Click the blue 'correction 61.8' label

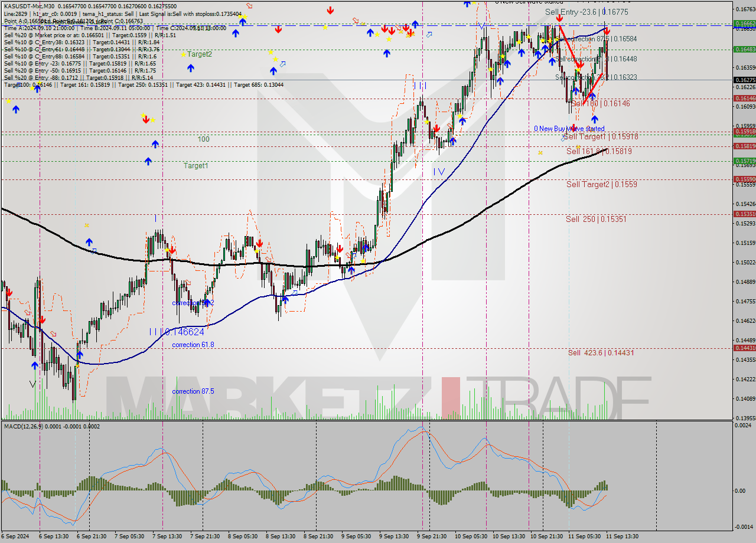click(193, 345)
